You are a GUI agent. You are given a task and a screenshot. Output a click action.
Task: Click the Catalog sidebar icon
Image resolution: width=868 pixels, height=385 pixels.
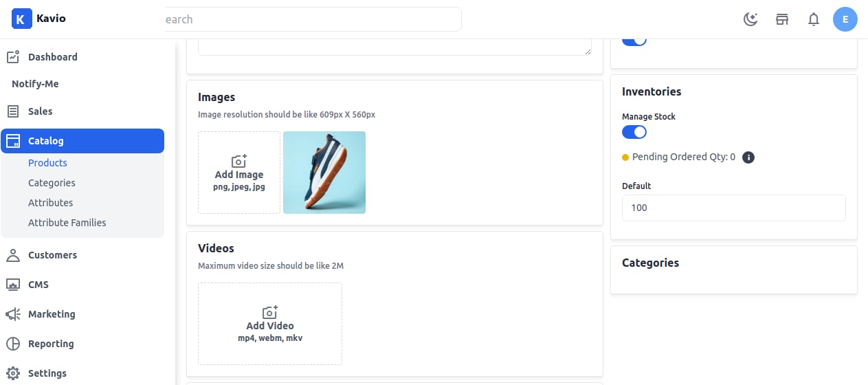coord(13,141)
